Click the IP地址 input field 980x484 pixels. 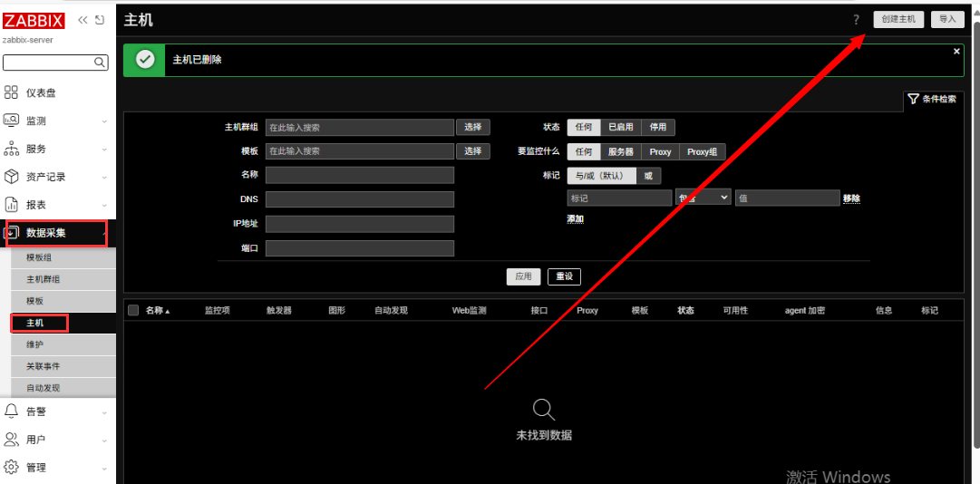click(360, 224)
